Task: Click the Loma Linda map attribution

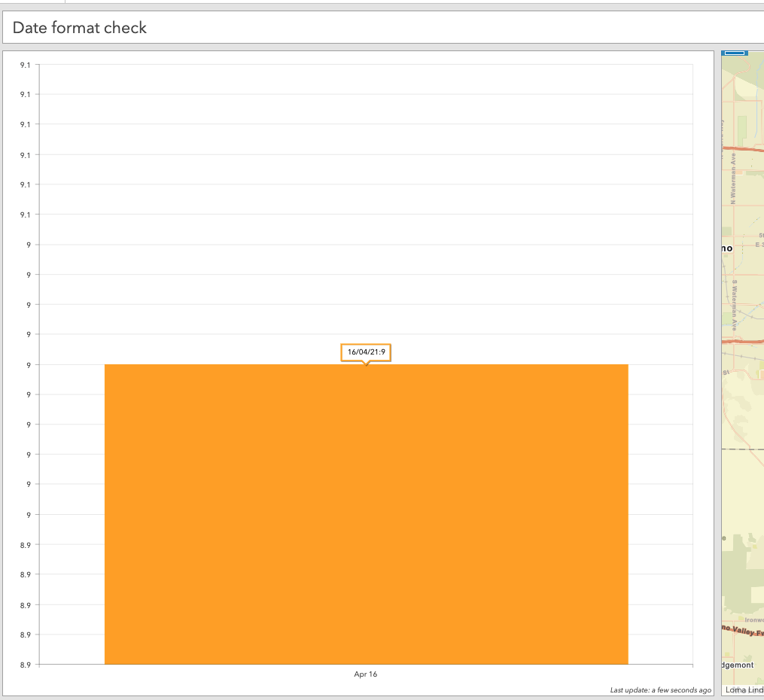Action: click(x=742, y=689)
